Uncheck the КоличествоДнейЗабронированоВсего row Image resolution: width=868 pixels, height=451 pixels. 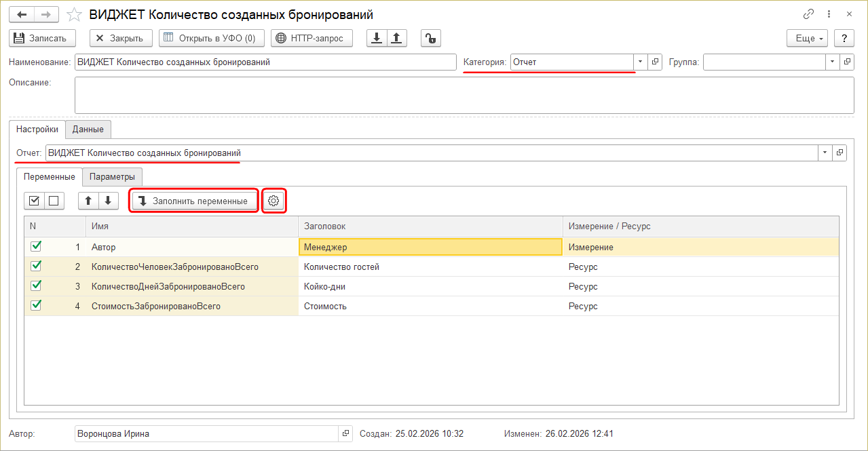click(37, 286)
